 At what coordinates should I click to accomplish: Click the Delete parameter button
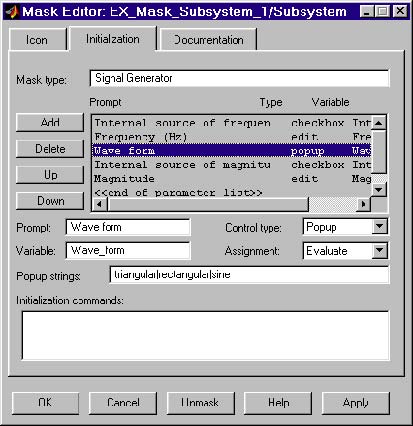[50, 148]
